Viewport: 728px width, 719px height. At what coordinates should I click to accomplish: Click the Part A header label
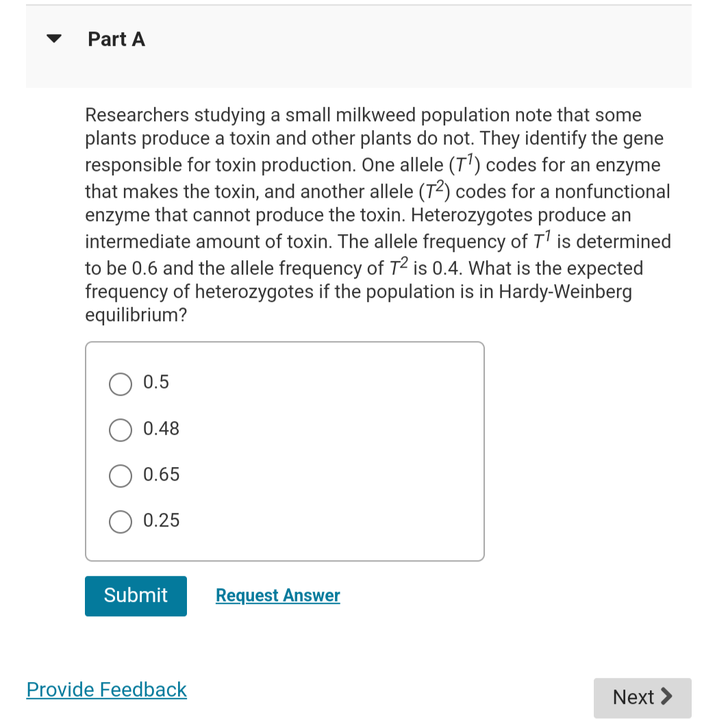116,39
